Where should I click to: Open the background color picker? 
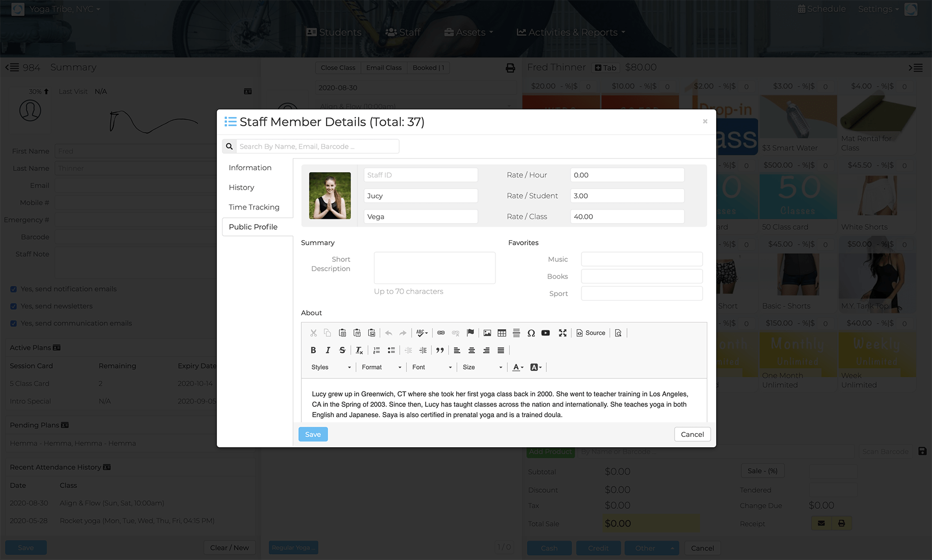(536, 367)
